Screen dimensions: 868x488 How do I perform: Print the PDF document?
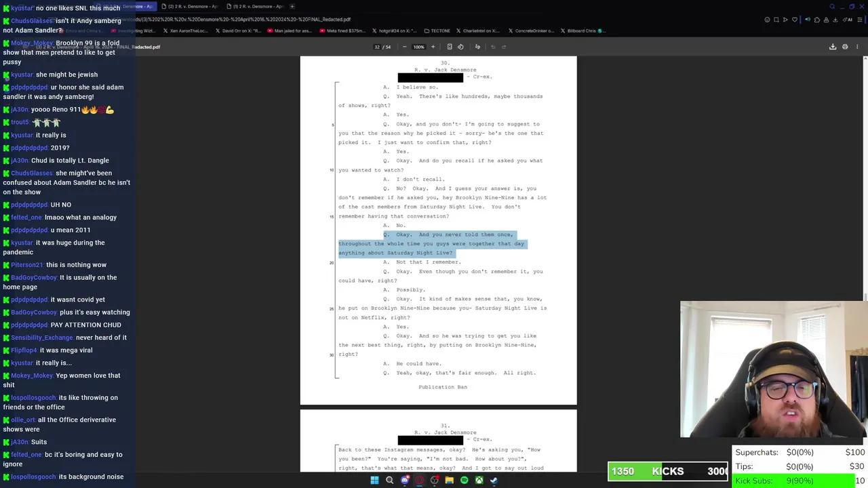[x=845, y=47]
